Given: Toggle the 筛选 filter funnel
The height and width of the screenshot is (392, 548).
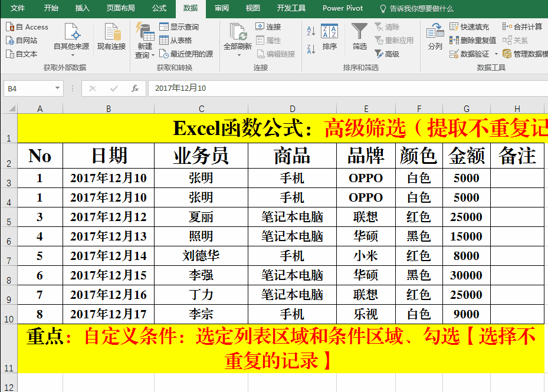Looking at the screenshot, I should (359, 37).
